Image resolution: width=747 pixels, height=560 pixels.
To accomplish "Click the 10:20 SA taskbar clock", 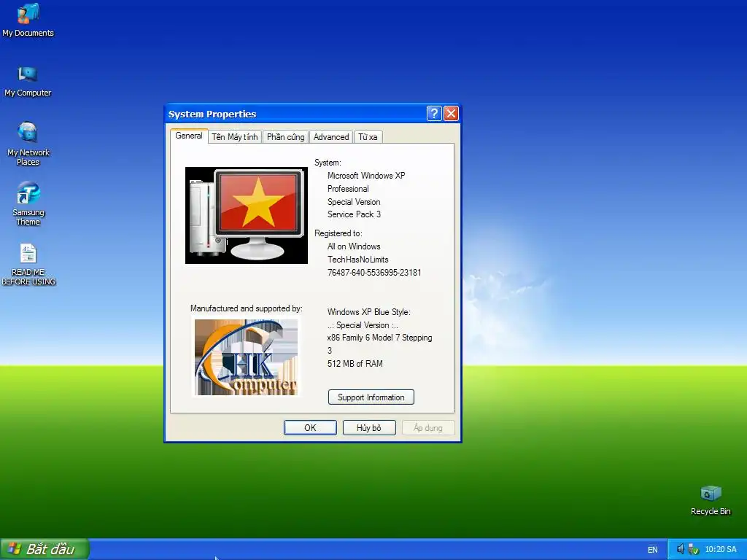I will pos(720,549).
